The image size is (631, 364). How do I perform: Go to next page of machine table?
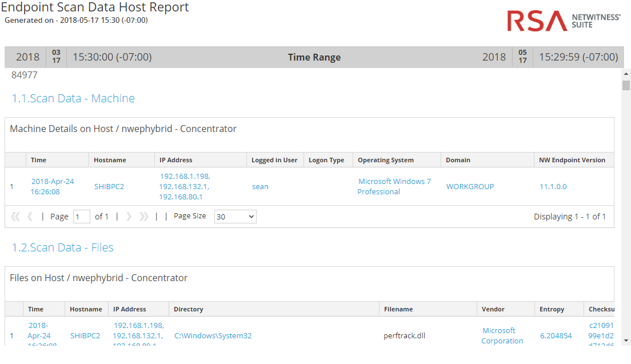click(129, 217)
